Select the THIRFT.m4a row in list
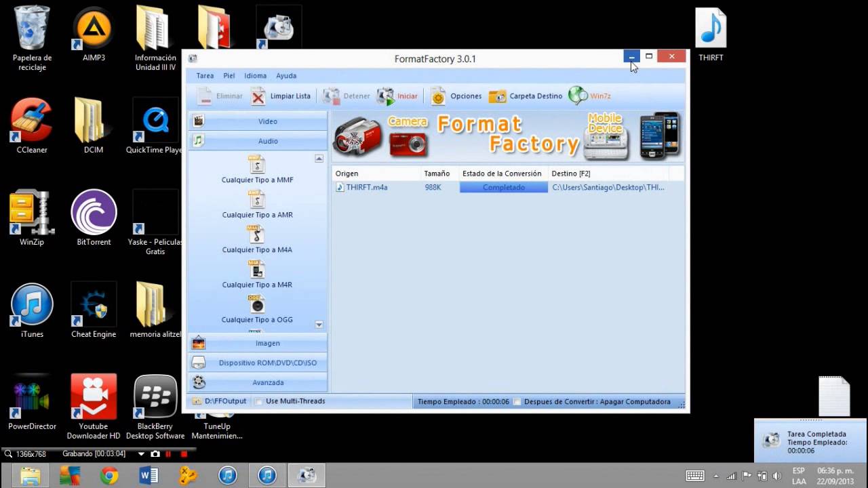Screen dimensions: 868x488 click(x=509, y=187)
